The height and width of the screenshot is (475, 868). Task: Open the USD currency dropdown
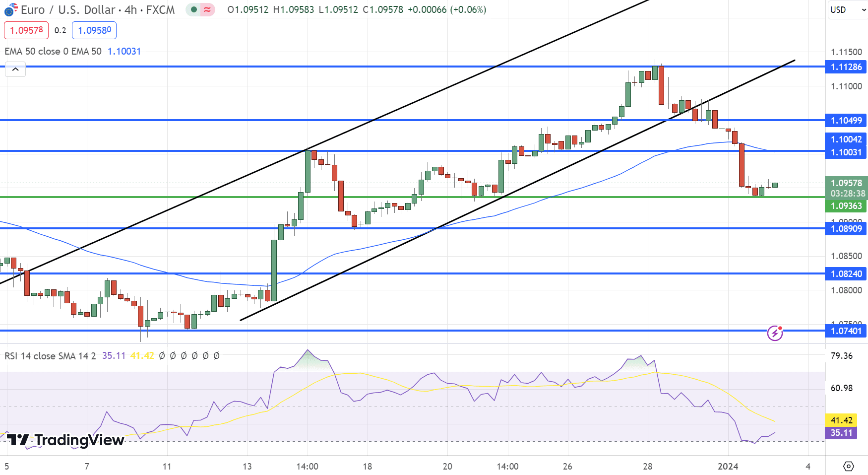(x=847, y=9)
